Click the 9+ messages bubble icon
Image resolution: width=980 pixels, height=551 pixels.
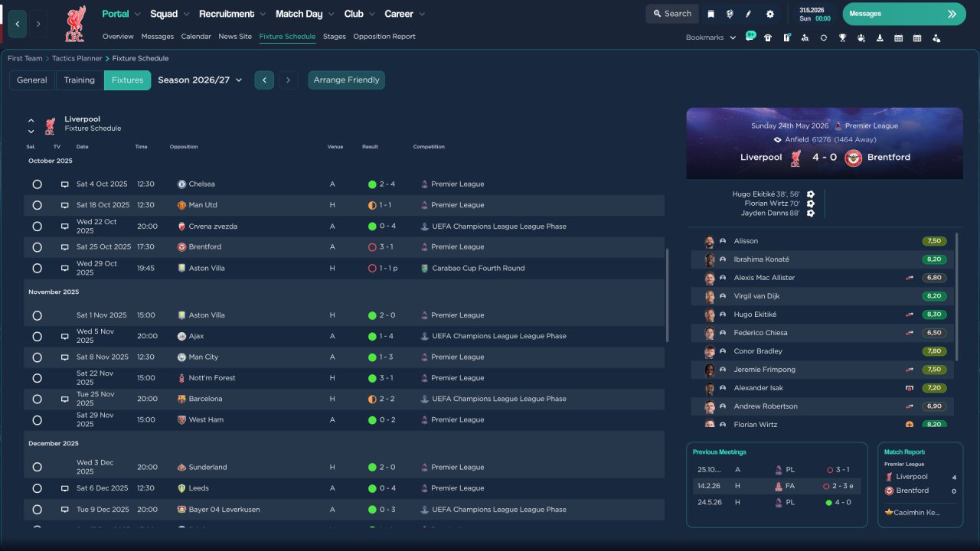(750, 36)
